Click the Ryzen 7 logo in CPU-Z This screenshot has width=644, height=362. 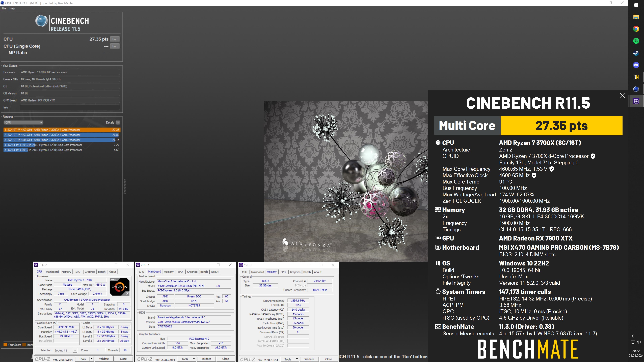(120, 287)
